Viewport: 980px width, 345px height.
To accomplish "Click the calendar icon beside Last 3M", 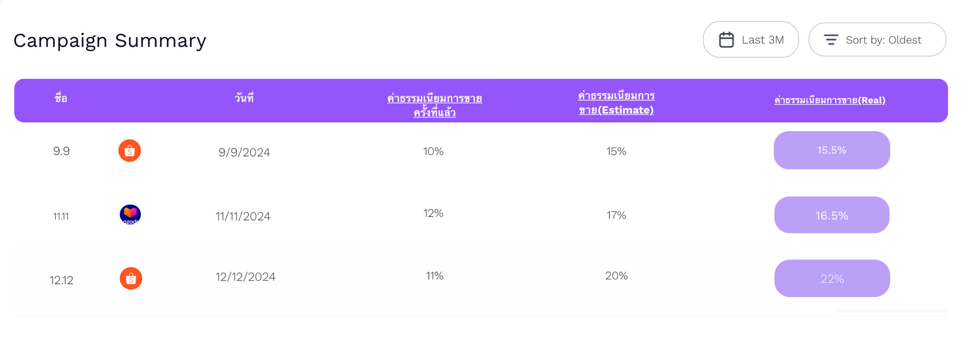I will point(726,40).
